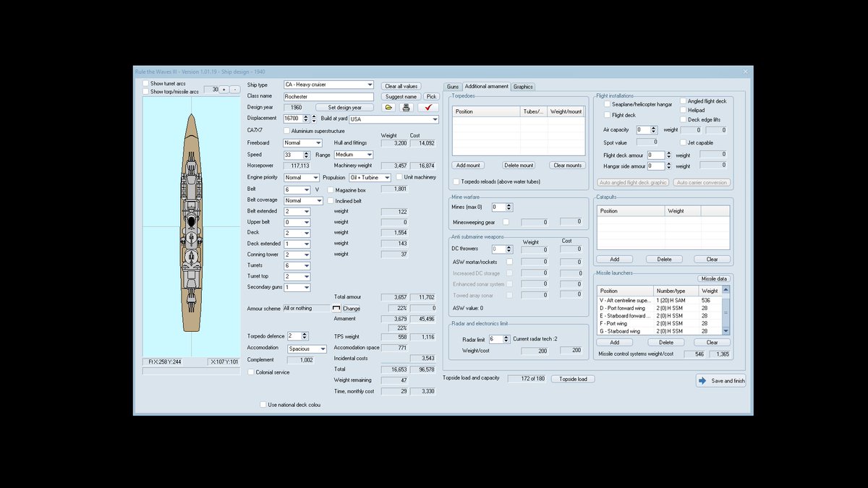Print the ship design with printer icon

[407, 107]
